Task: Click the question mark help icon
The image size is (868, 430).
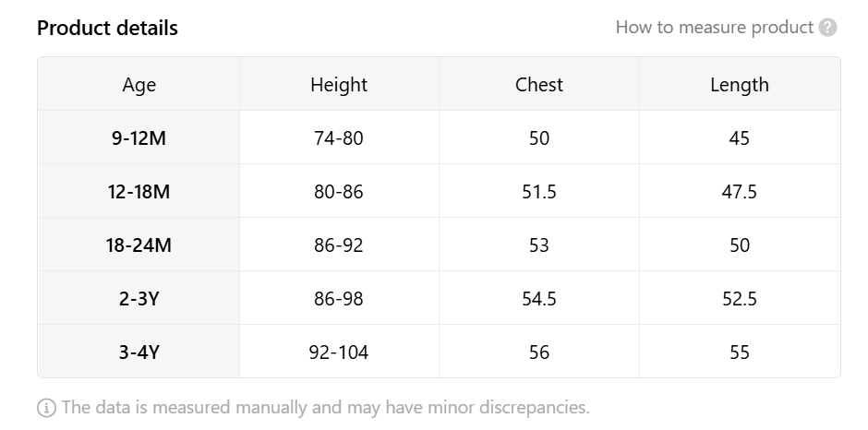Action: 827,27
